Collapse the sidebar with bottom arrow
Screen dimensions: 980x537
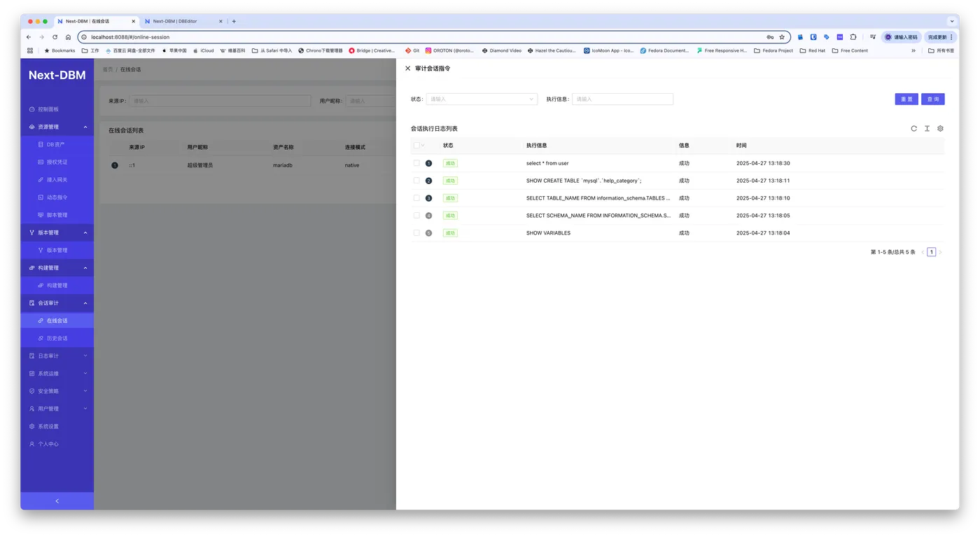pyautogui.click(x=57, y=501)
